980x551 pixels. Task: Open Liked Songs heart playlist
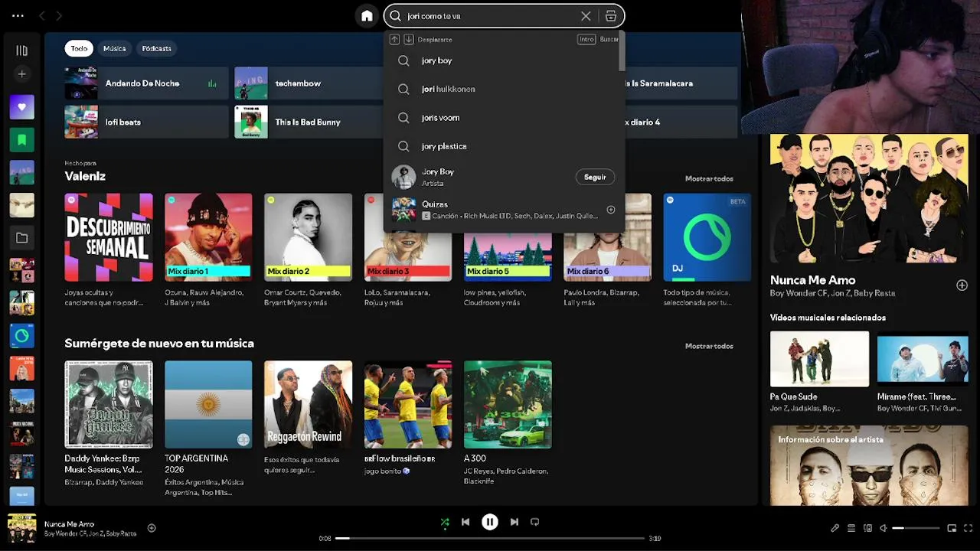(x=21, y=107)
